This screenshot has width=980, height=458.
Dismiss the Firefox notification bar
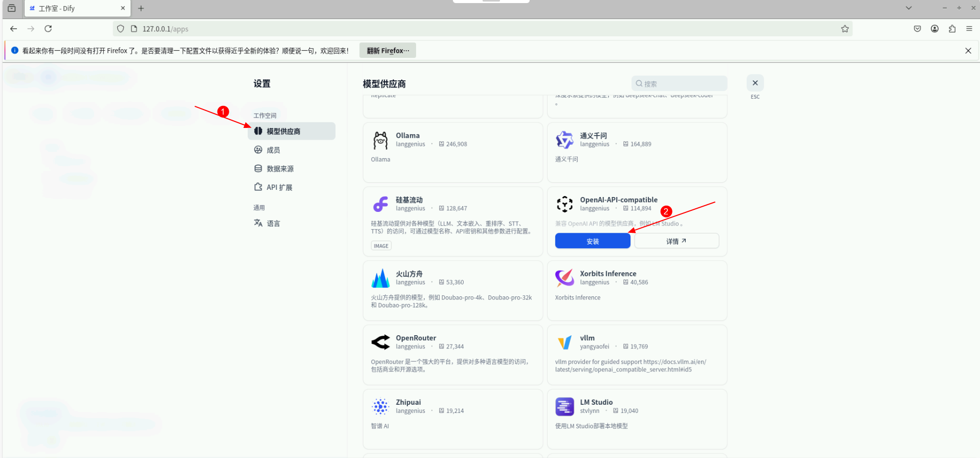coord(968,51)
